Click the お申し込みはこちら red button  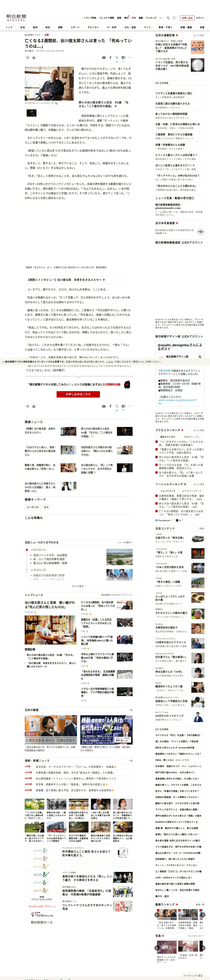[x=78, y=394]
